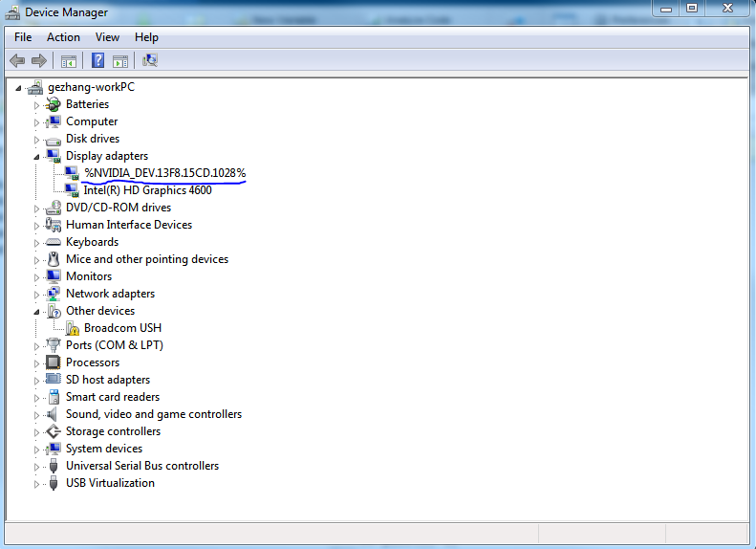Open the Action menu
This screenshot has height=549, width=756.
click(x=63, y=37)
